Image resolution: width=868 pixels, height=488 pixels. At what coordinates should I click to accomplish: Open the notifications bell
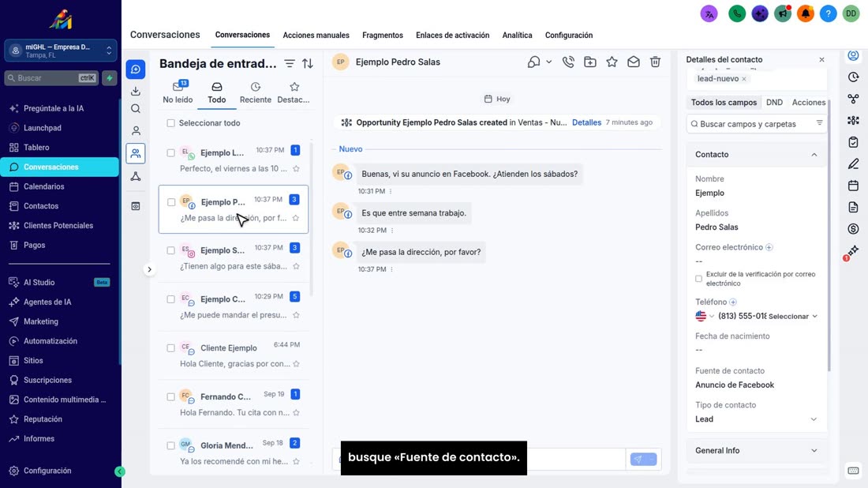coord(806,14)
